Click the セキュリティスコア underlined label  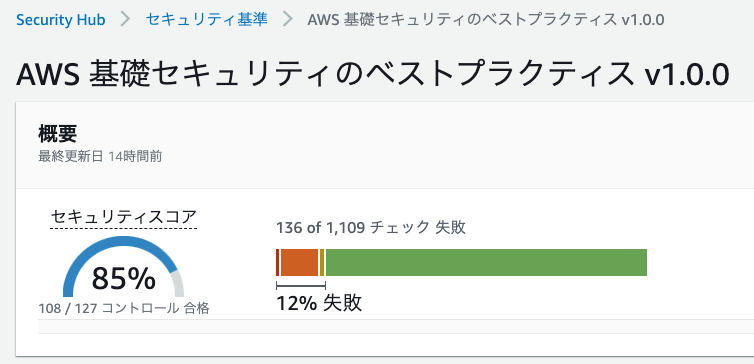124,217
